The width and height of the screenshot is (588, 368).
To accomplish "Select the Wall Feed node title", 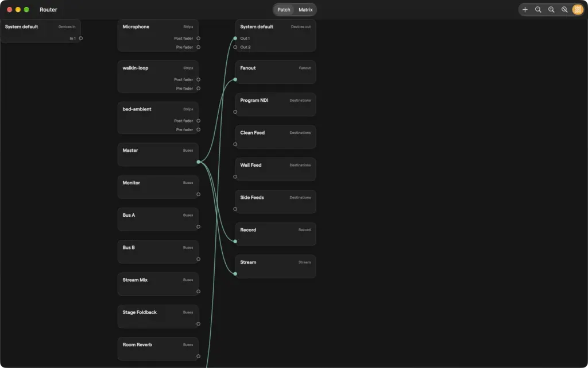I will pyautogui.click(x=251, y=165).
